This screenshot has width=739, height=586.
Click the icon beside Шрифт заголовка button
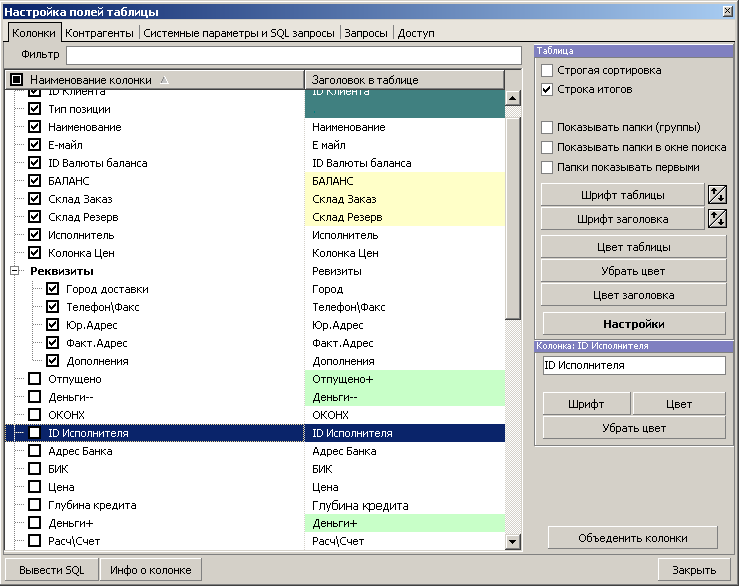pyautogui.click(x=717, y=219)
